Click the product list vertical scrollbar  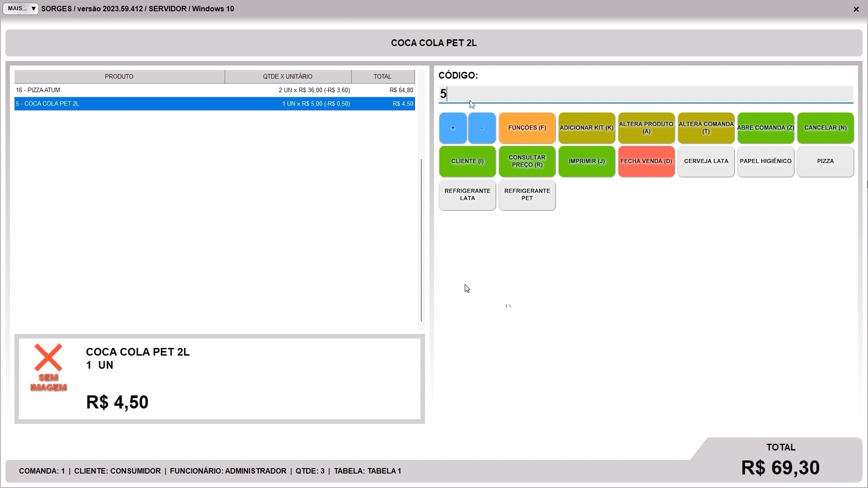pyautogui.click(x=421, y=239)
